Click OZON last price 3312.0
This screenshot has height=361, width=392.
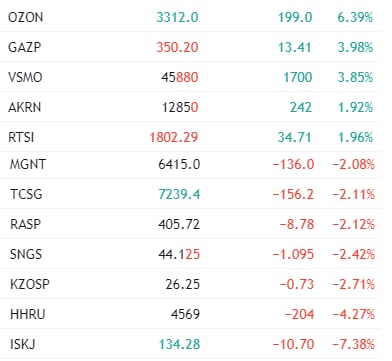177,17
